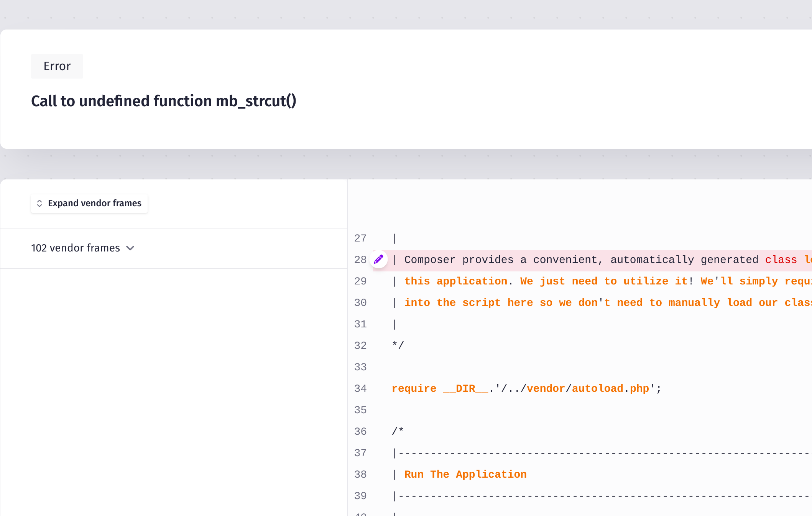Expand the 102 vendor frames chevron

coord(130,248)
